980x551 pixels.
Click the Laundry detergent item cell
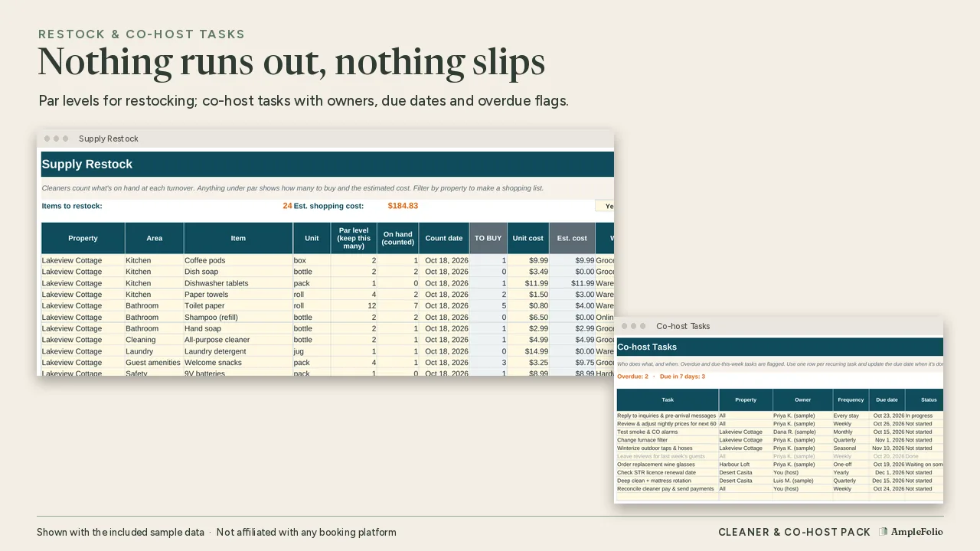238,351
